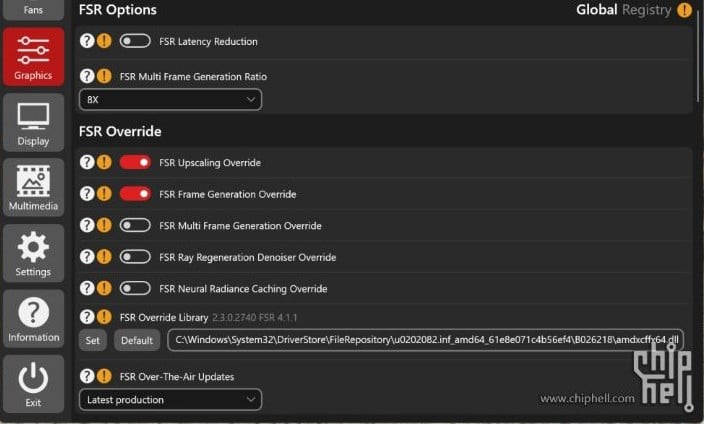Open the 8X frame generation ratio dropdown

tap(170, 99)
